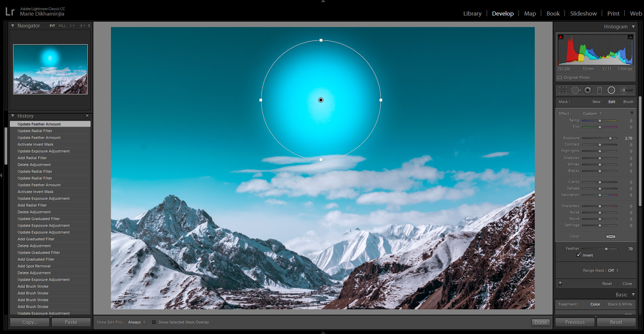Select the Graduated Filter tool
The width and height of the screenshot is (644, 334).
coord(599,90)
